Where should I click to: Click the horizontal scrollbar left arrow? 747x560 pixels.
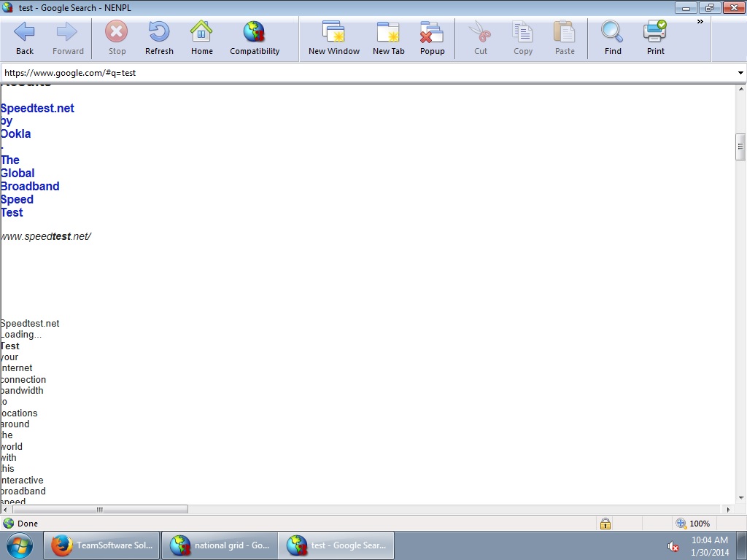(4, 510)
